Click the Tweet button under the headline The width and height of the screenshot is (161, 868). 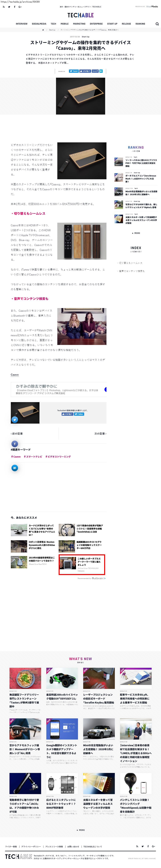[x=74, y=71]
